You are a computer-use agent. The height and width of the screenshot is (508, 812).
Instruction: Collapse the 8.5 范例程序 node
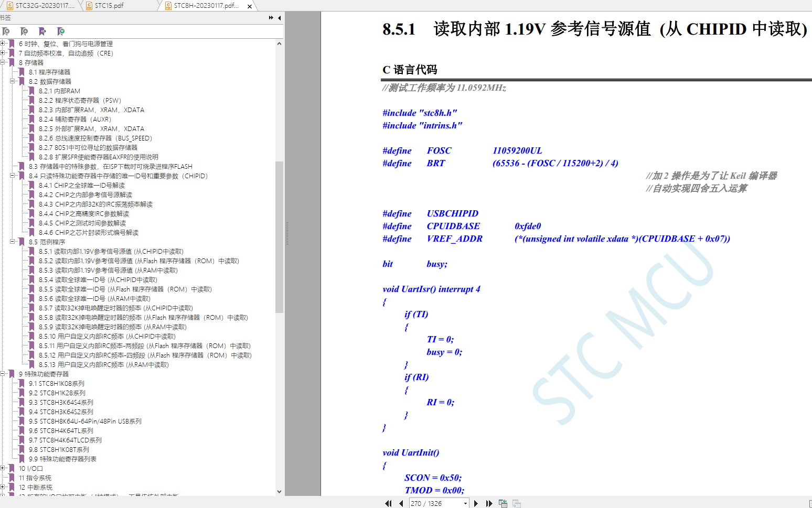tap(13, 242)
